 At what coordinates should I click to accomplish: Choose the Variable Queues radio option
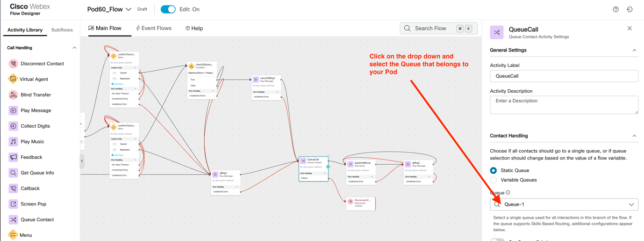point(494,180)
